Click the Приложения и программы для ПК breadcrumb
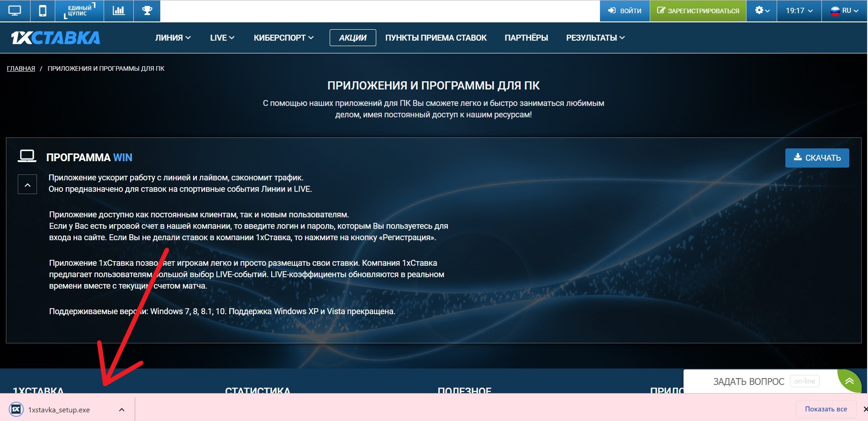The height and width of the screenshot is (421, 868). click(x=106, y=68)
